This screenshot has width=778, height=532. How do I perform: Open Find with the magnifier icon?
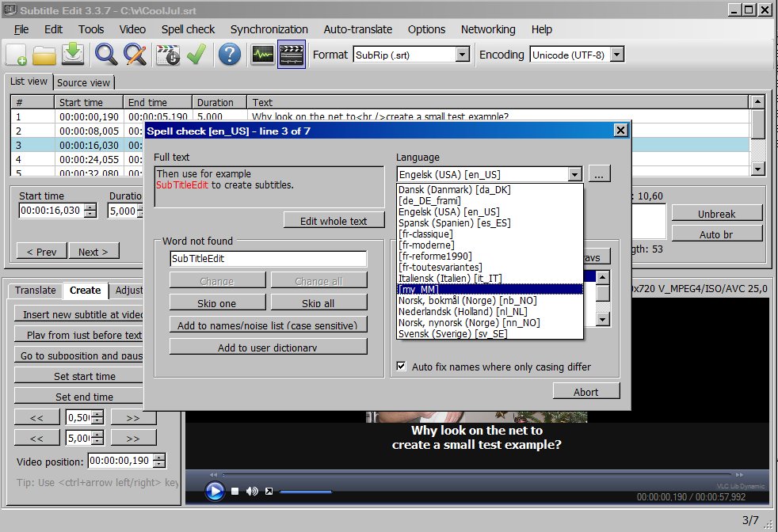(x=105, y=55)
